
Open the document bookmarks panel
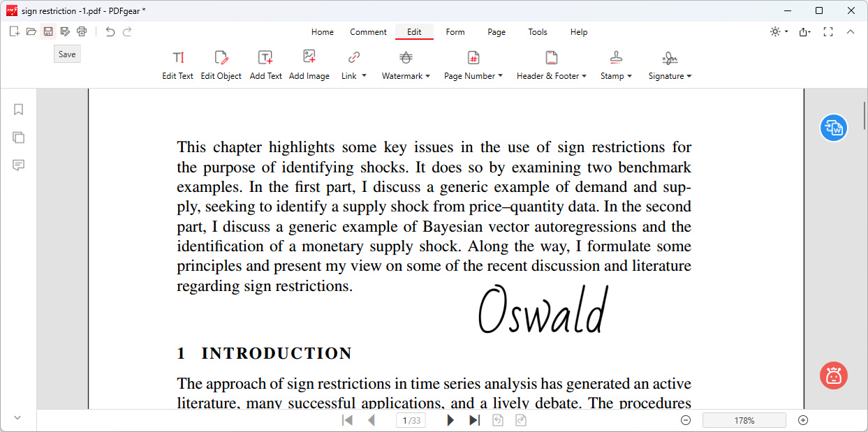click(18, 110)
